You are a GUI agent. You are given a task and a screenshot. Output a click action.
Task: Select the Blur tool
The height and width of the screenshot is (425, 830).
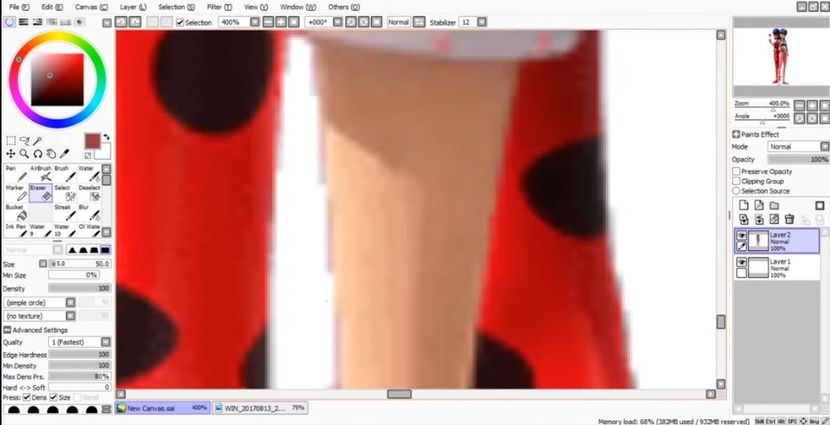pos(89,213)
